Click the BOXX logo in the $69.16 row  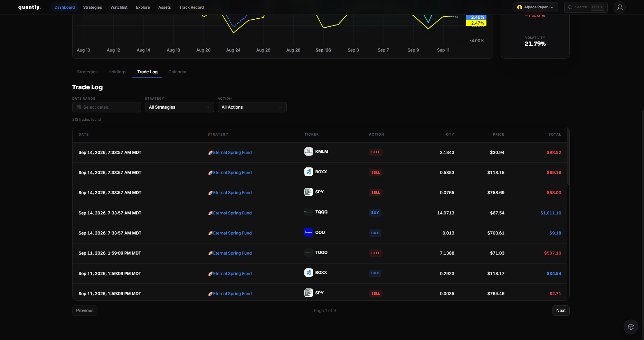[x=309, y=172]
